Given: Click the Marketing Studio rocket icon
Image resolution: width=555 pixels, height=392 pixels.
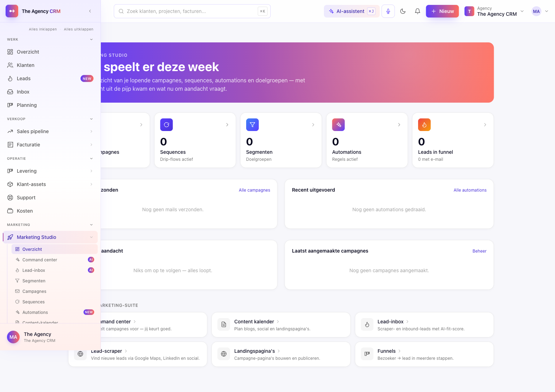Looking at the screenshot, I should click(x=10, y=237).
